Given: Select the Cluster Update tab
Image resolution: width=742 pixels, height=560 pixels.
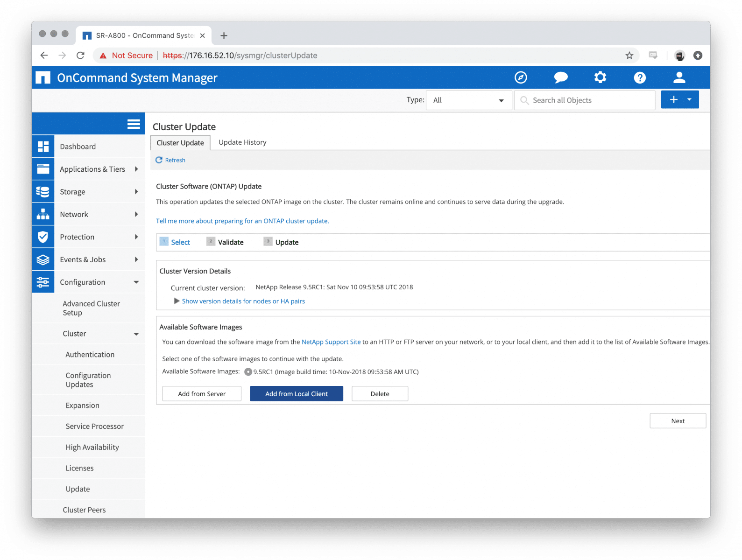Looking at the screenshot, I should coord(180,143).
